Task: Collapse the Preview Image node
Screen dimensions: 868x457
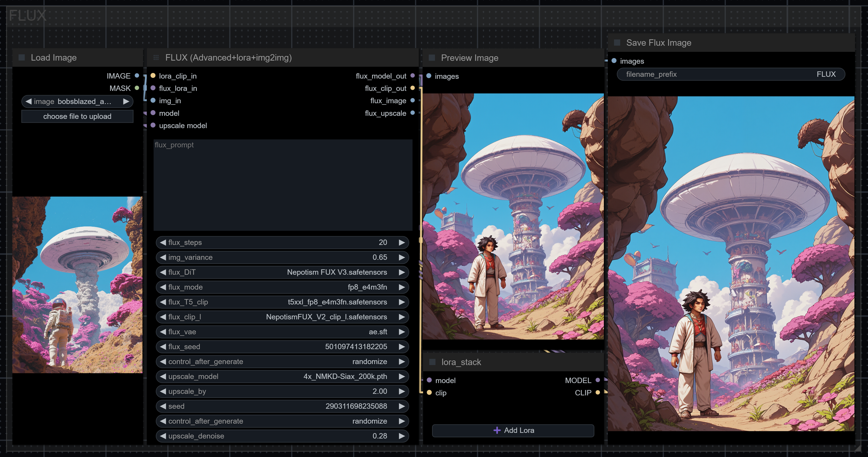Action: [x=432, y=58]
